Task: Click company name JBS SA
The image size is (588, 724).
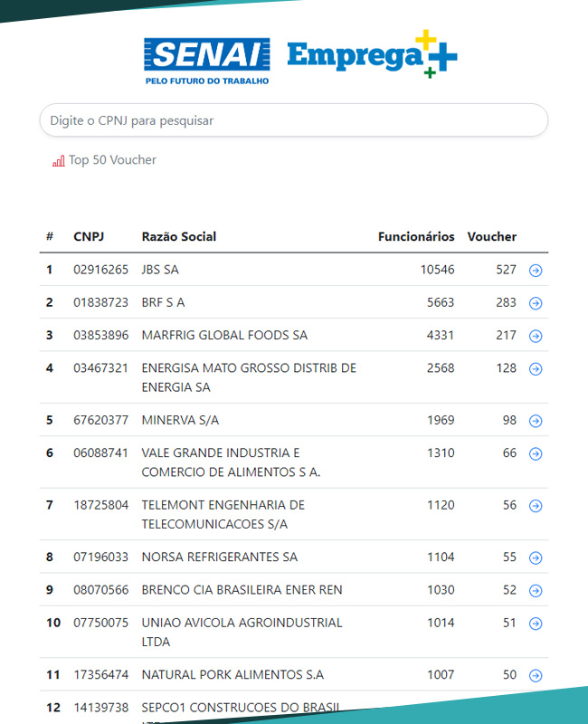Action: (160, 270)
